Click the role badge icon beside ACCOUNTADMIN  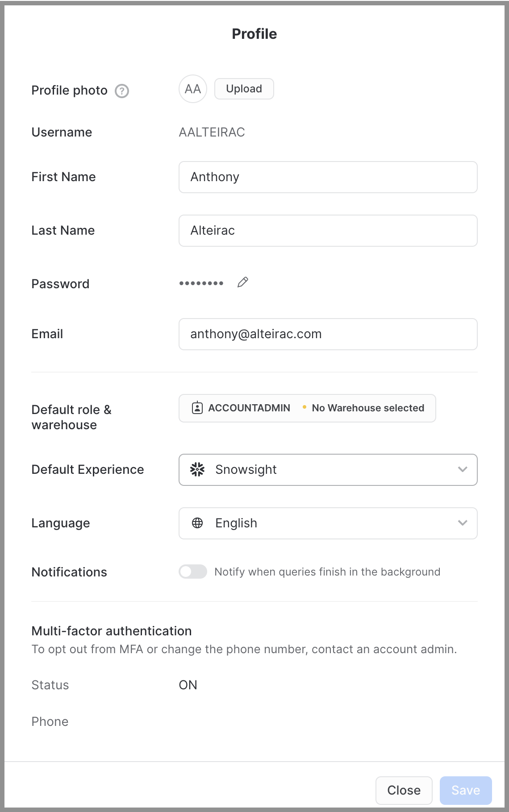click(197, 408)
